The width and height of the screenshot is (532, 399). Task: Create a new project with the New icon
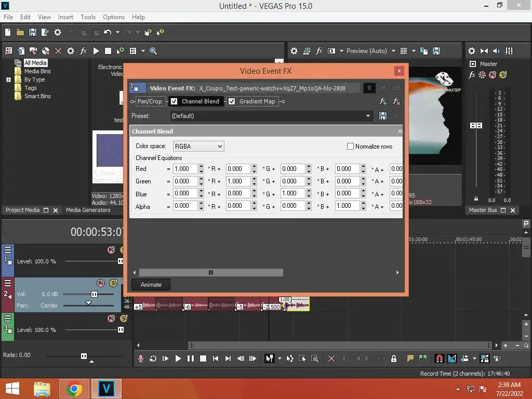coord(8,32)
